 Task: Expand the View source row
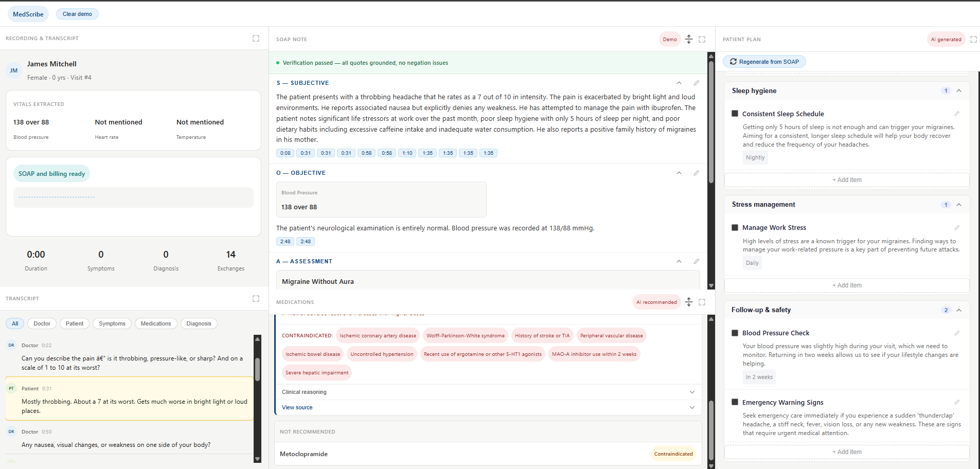pos(488,407)
